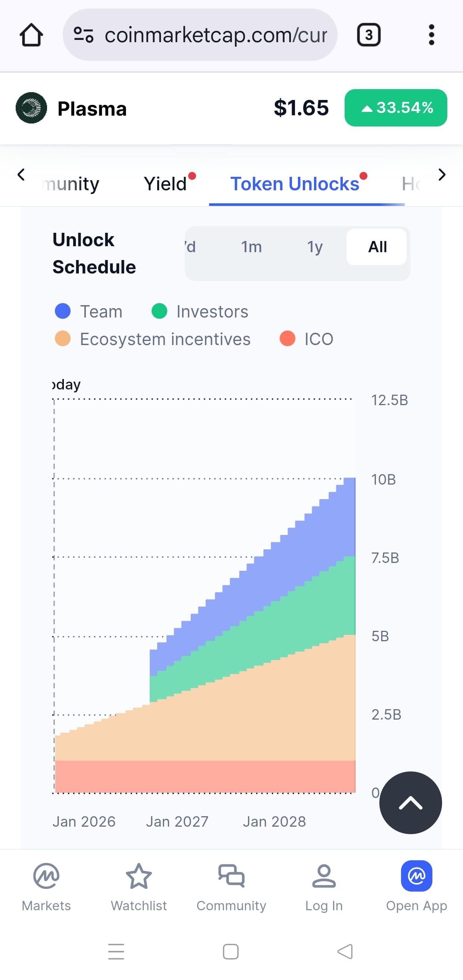Image resolution: width=463 pixels, height=980 pixels.
Task: Open the Community chat icon
Action: tap(231, 876)
